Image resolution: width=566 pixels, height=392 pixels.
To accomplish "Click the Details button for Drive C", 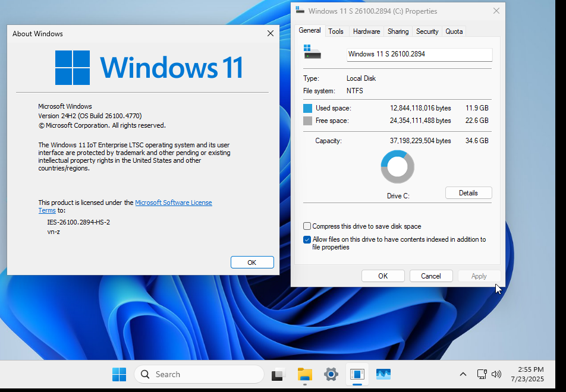I will point(468,193).
